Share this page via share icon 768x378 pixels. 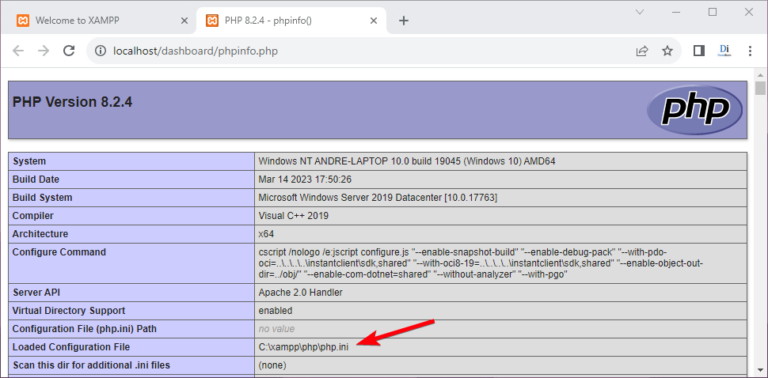[x=642, y=51]
